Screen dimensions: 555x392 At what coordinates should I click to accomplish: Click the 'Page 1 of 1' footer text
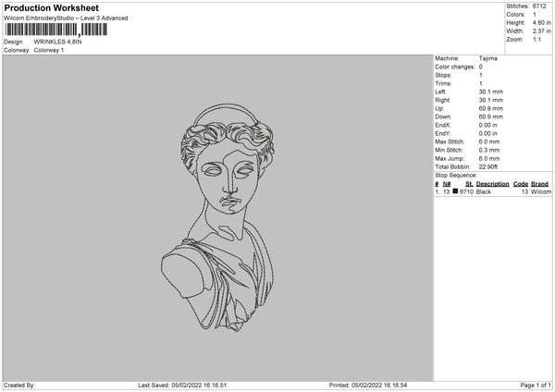(536, 386)
